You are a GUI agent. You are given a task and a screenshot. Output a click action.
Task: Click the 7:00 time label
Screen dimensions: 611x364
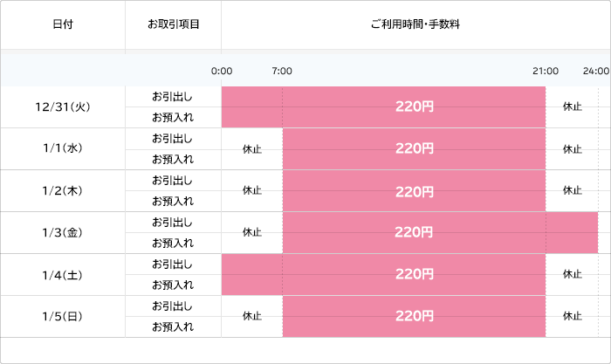pos(282,71)
